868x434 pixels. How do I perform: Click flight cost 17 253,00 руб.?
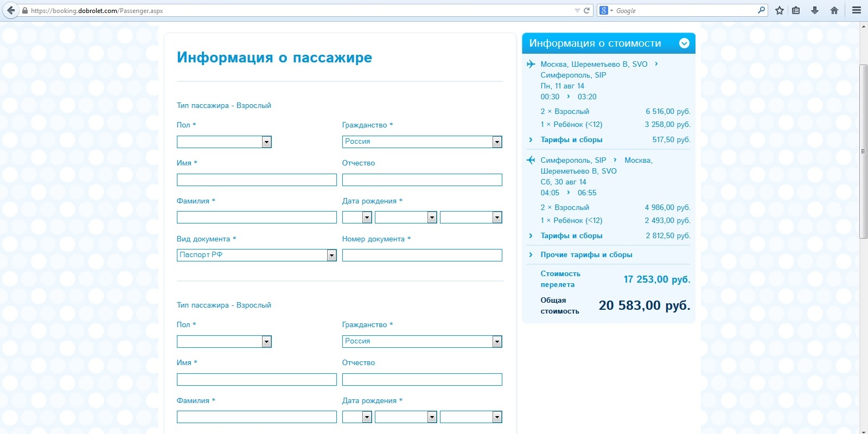(x=657, y=279)
